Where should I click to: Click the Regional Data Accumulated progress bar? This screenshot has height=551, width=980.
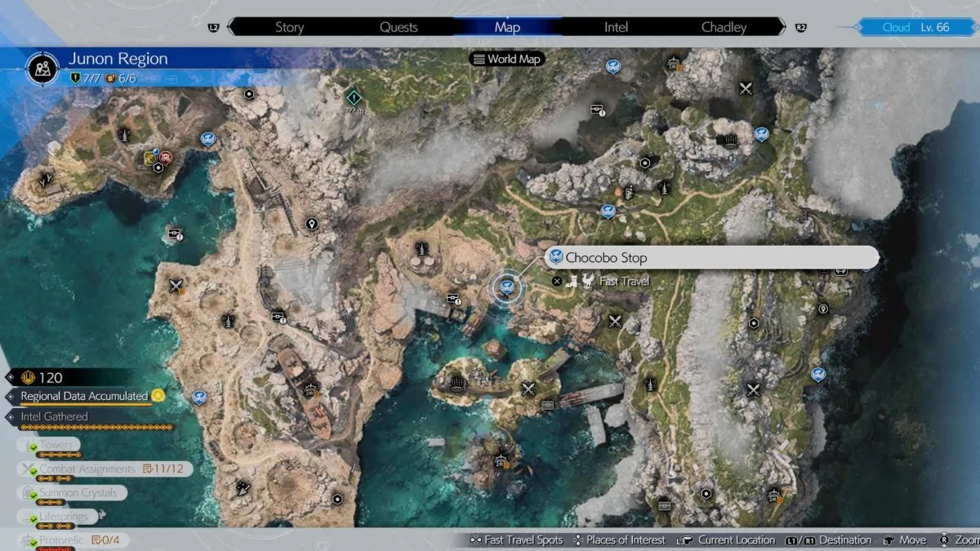(x=86, y=405)
